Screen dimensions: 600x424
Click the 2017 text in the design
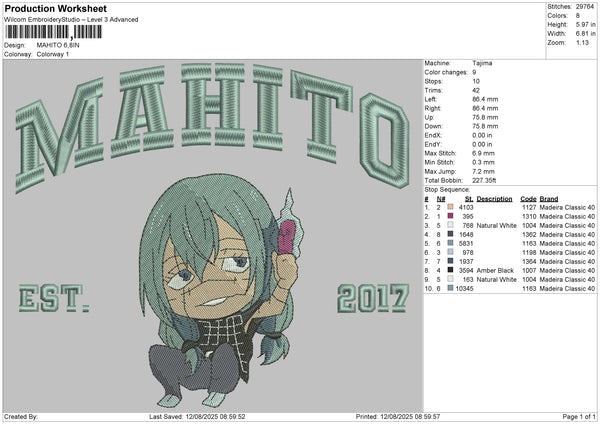click(x=372, y=297)
